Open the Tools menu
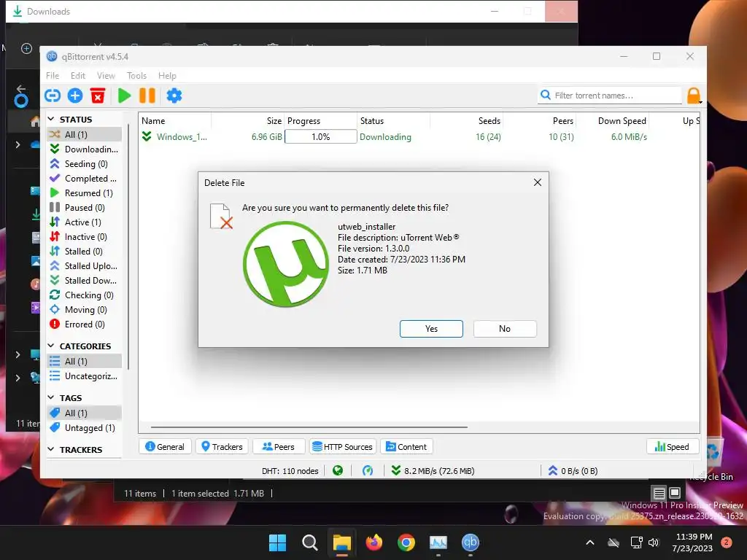 136,76
